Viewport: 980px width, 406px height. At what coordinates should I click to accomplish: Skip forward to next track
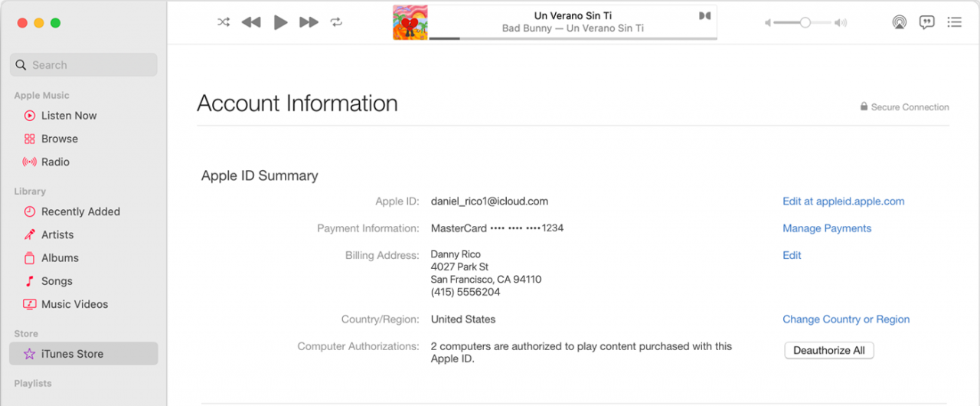309,22
